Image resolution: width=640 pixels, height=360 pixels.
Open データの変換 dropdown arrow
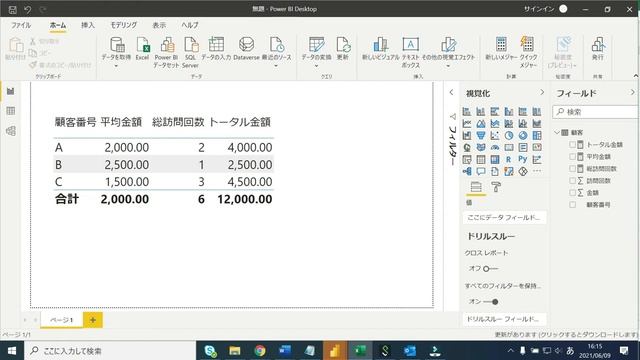[x=316, y=66]
